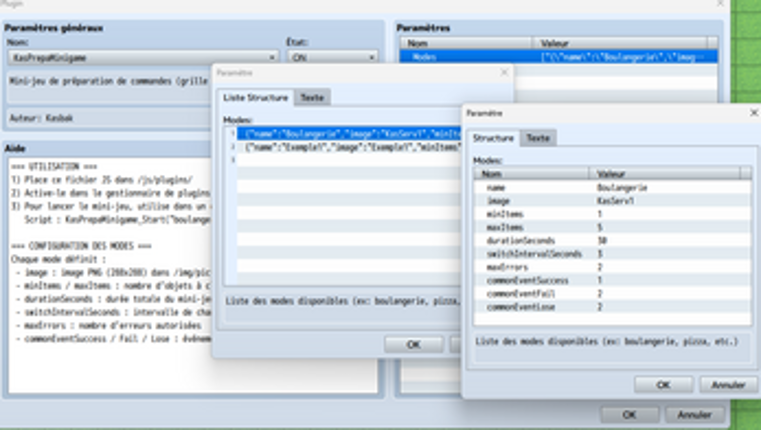Click the UTILISATION heading in Aide text

[54, 166]
